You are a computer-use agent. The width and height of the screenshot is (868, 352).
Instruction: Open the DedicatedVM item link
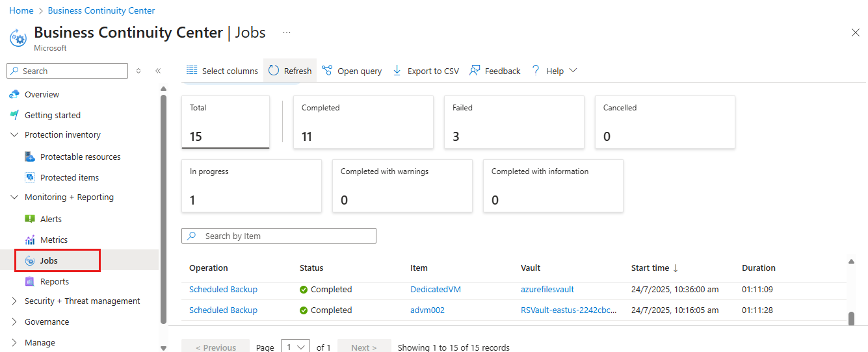[x=436, y=290]
